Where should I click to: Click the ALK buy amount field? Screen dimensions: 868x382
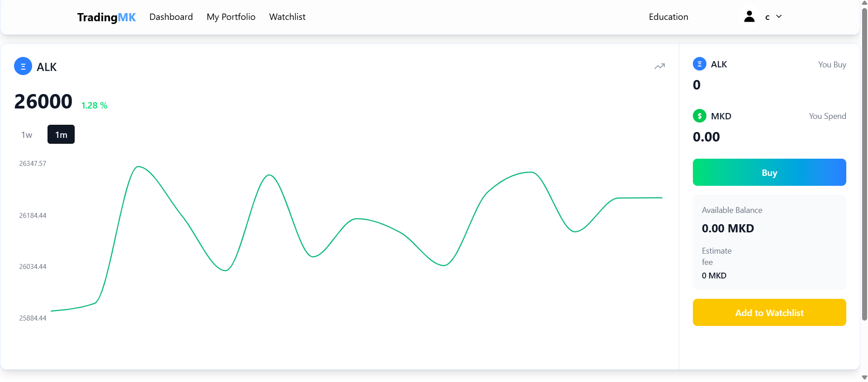tap(697, 85)
